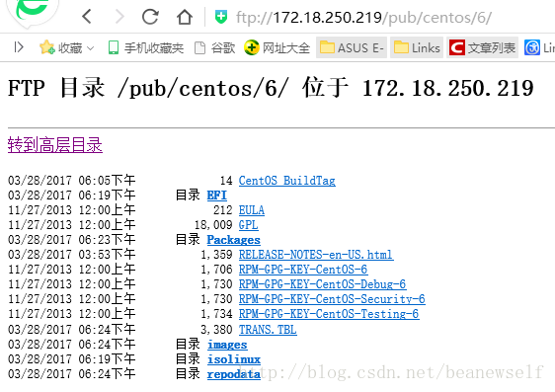Viewport: 555px width, 392px height.
Task: Open the ASUS E- bookmark folder
Action: tap(352, 47)
